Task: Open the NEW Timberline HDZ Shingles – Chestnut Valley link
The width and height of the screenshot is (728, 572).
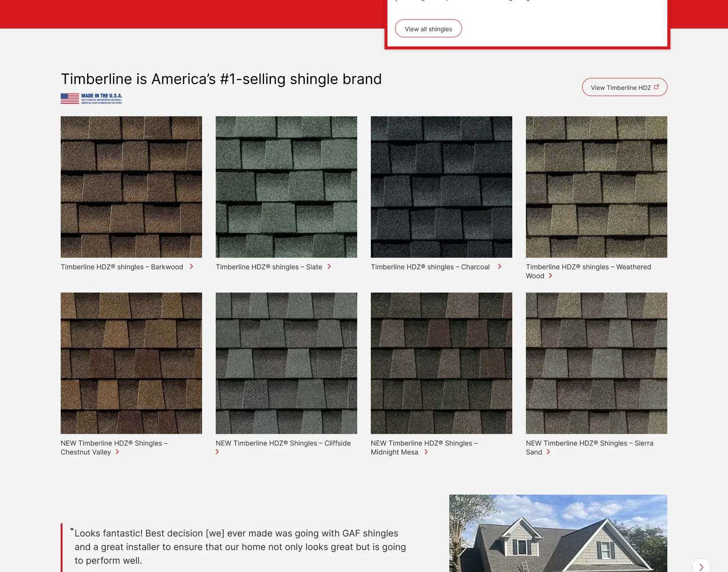Action: click(x=114, y=447)
